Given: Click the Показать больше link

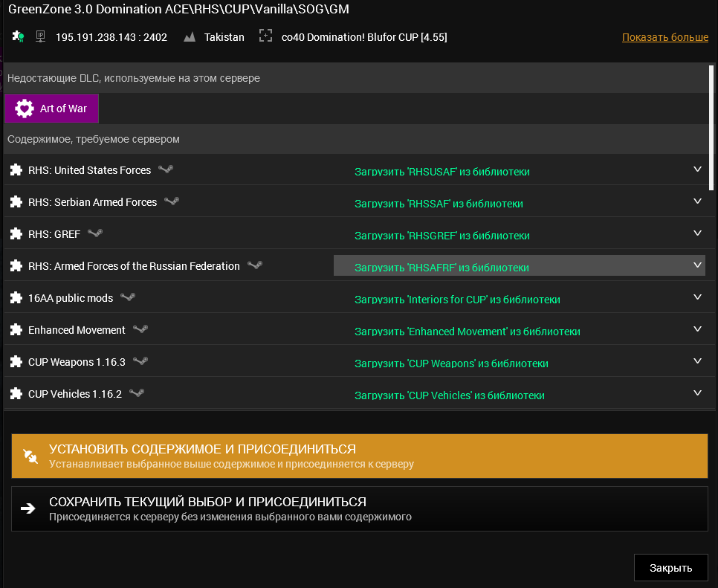Looking at the screenshot, I should point(665,37).
